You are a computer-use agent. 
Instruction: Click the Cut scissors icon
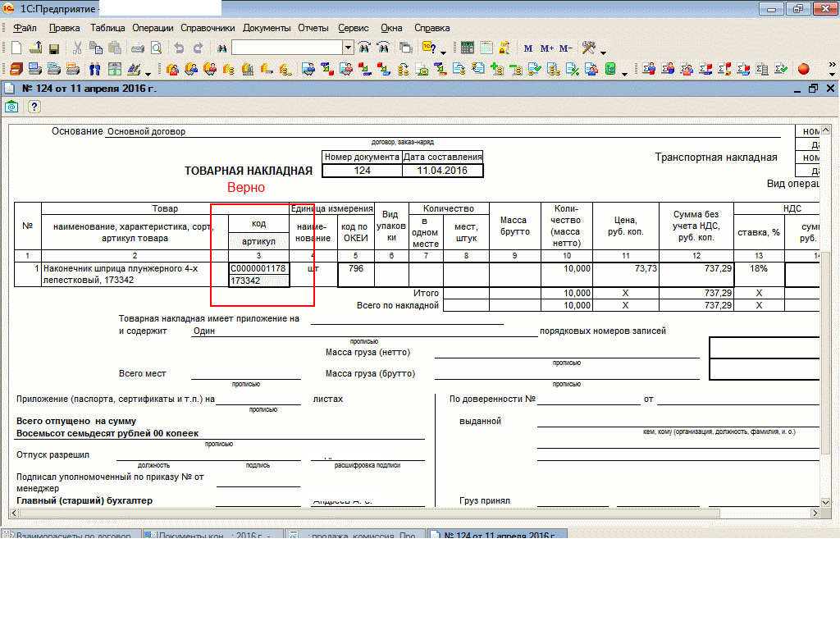point(77,48)
